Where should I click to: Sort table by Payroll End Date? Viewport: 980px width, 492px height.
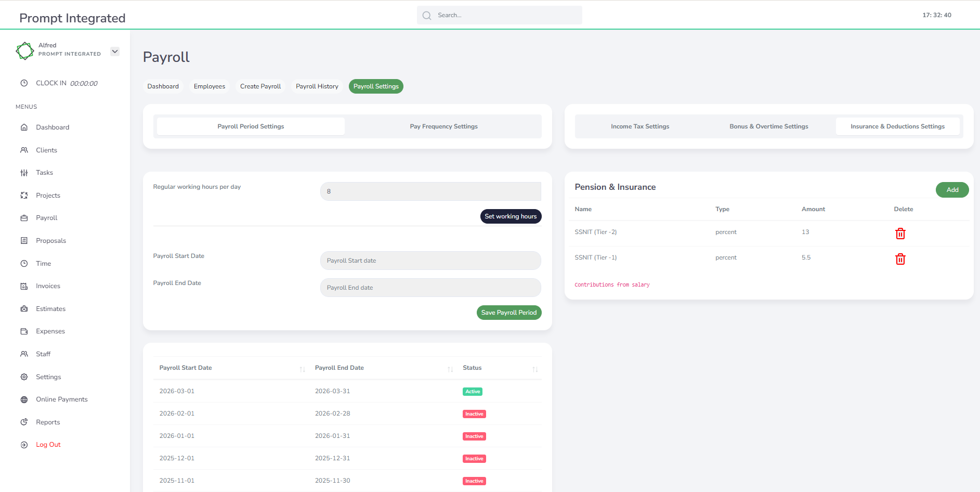[450, 369]
